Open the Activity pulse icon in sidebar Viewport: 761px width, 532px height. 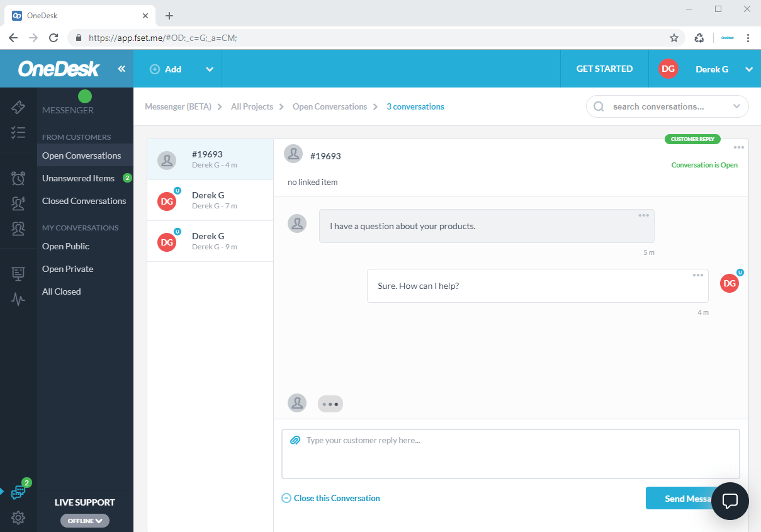click(x=18, y=299)
